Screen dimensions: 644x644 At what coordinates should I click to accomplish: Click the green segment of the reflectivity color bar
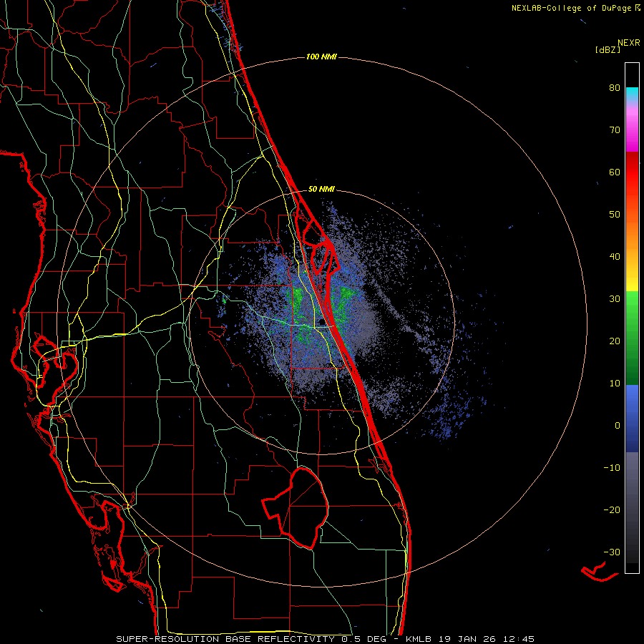[x=632, y=338]
